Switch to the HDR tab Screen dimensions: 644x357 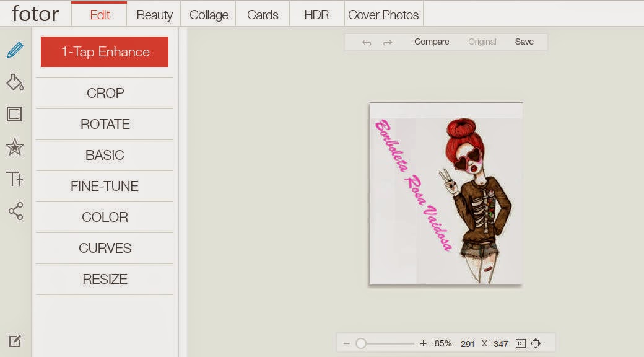click(316, 15)
